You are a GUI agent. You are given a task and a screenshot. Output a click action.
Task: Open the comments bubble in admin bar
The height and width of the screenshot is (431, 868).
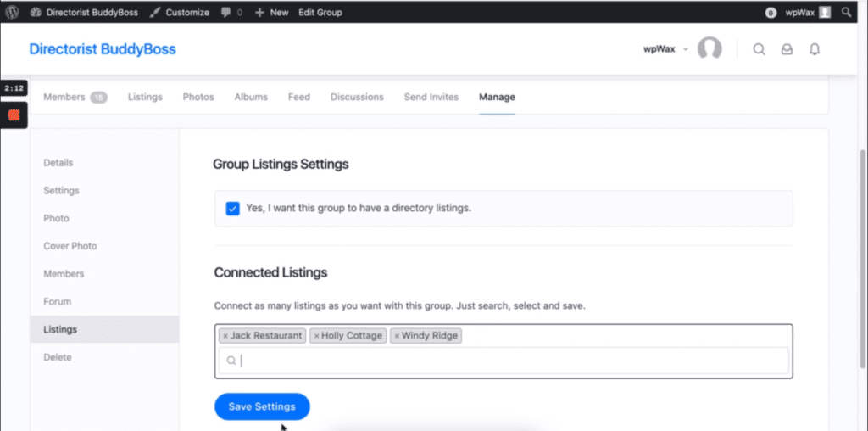[231, 12]
